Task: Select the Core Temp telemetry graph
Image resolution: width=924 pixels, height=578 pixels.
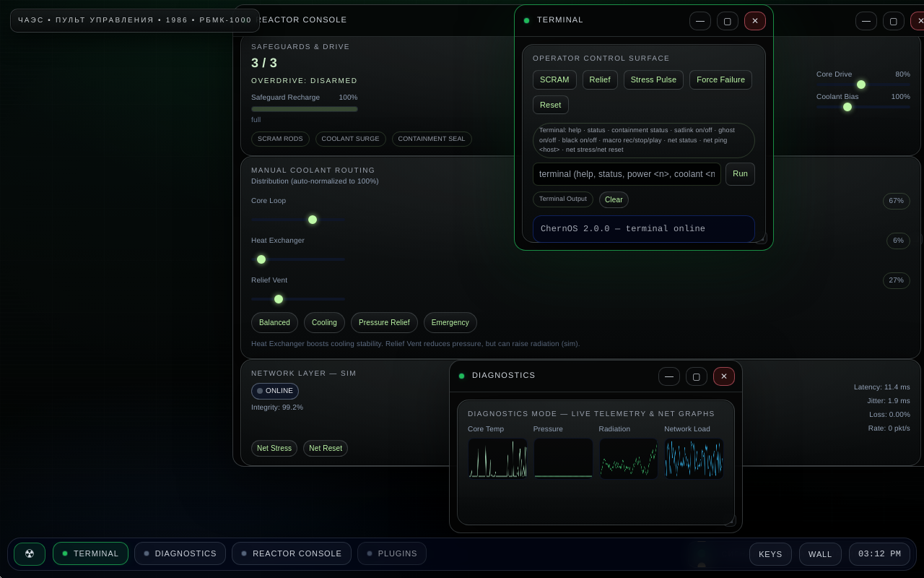Action: tap(497, 458)
